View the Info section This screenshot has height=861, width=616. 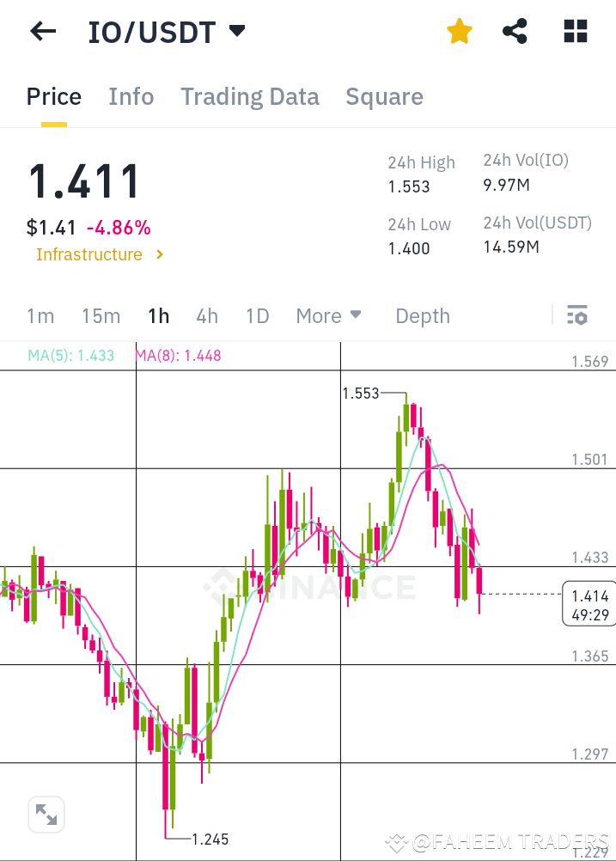131,96
